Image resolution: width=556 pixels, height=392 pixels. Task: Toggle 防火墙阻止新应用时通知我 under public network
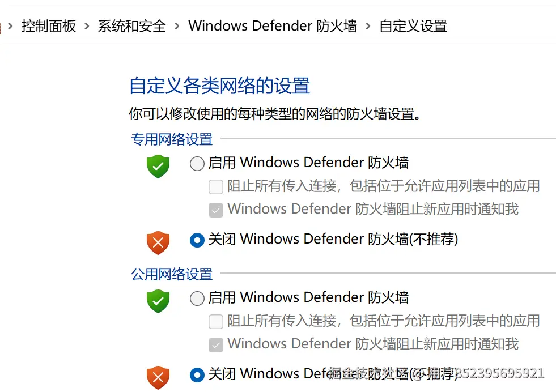tap(216, 345)
